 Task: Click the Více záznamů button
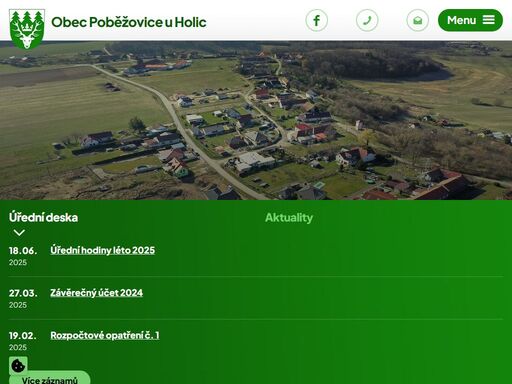click(x=50, y=378)
